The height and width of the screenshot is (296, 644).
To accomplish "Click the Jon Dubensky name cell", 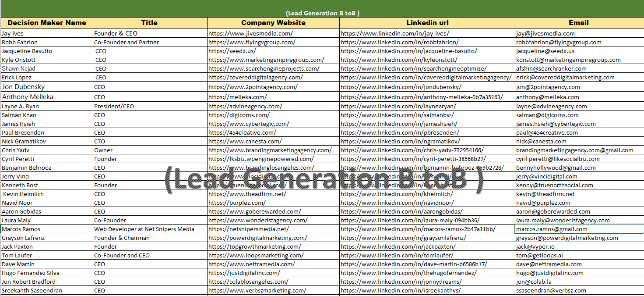I will (47, 87).
